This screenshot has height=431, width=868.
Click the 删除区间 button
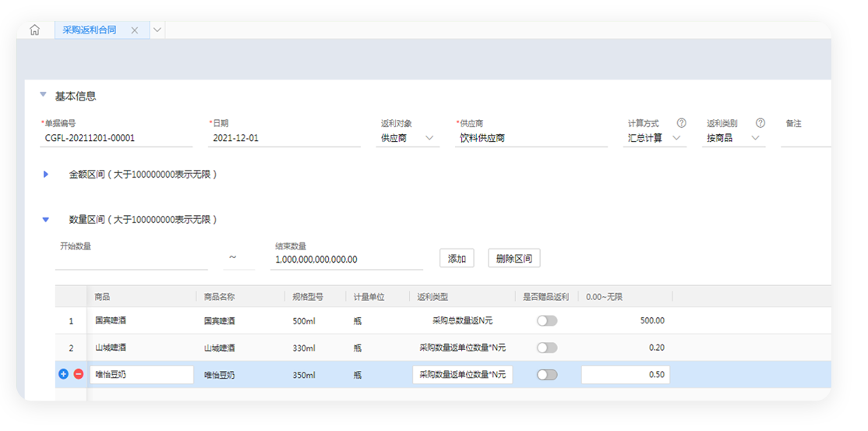pyautogui.click(x=514, y=259)
